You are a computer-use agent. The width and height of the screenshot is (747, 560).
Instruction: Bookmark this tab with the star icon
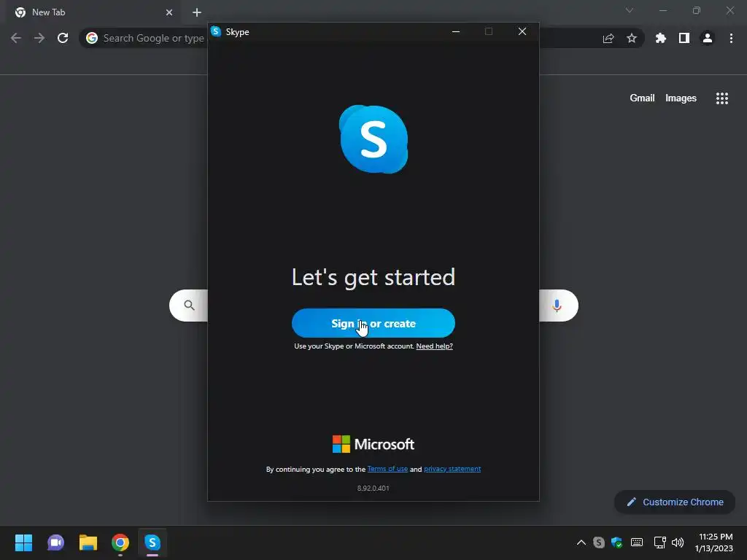pos(632,38)
